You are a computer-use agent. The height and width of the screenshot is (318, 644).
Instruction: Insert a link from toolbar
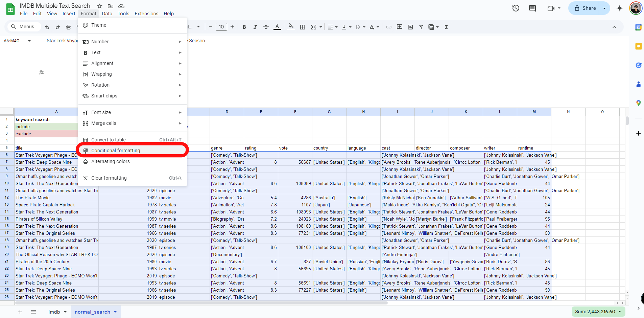point(389,27)
